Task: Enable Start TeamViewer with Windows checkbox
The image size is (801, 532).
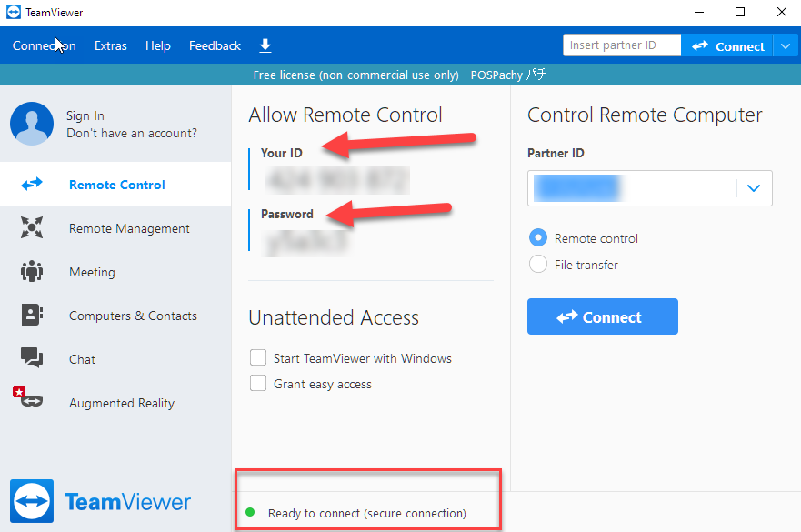Action: [x=258, y=357]
